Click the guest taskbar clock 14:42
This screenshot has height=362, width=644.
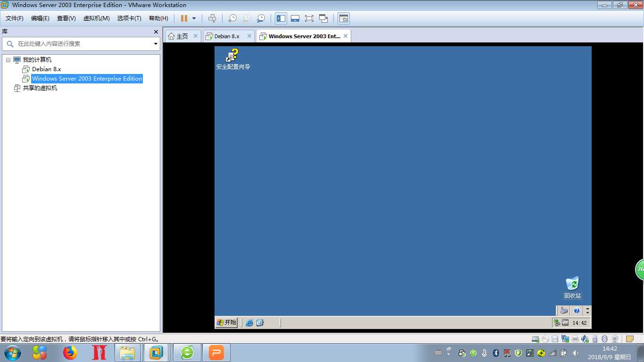point(579,323)
